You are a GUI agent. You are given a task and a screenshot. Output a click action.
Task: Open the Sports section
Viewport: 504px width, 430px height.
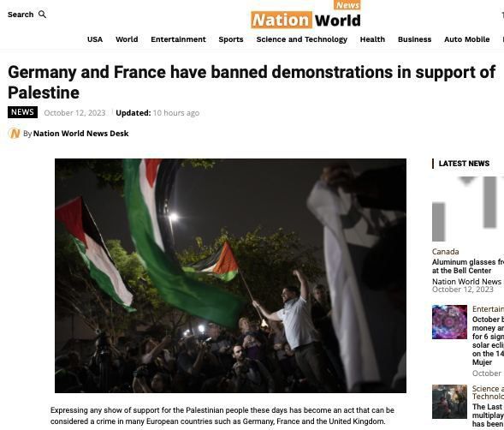231,39
